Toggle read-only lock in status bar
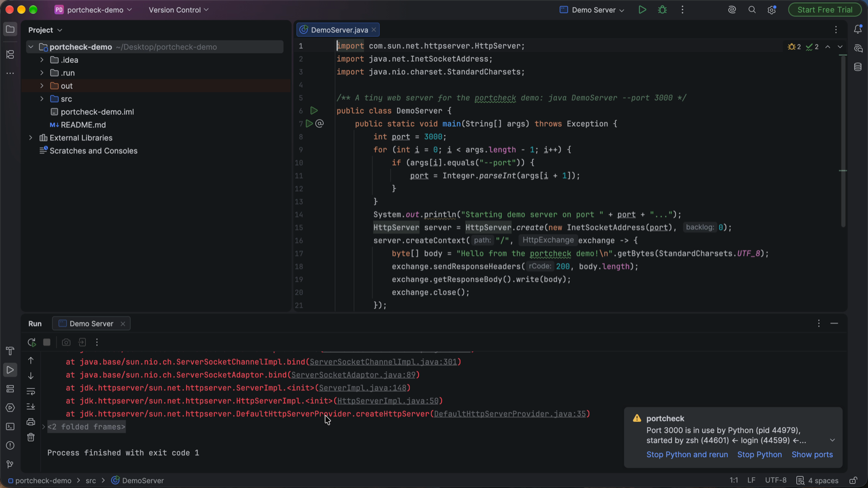868x488 pixels. pyautogui.click(x=853, y=480)
